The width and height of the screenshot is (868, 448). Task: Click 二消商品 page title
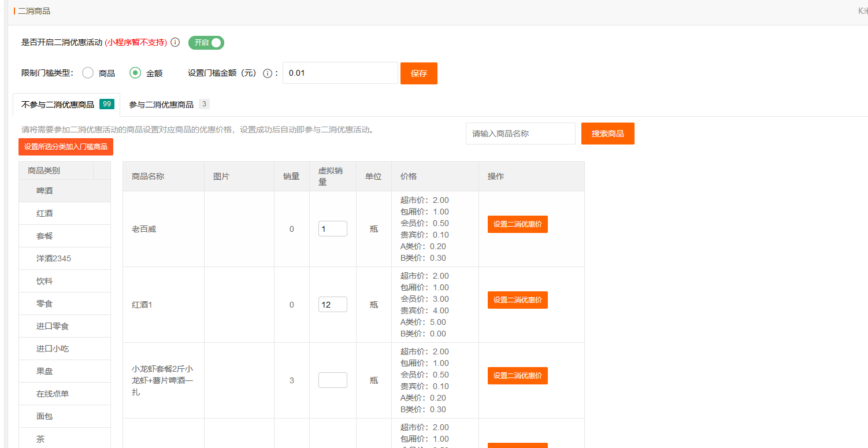(x=34, y=11)
